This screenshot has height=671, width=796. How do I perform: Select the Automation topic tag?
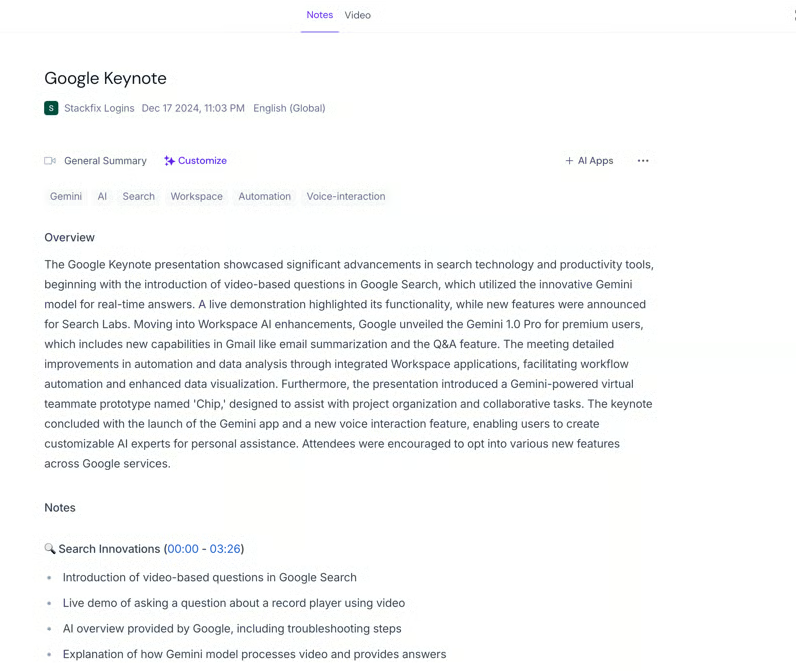click(264, 197)
